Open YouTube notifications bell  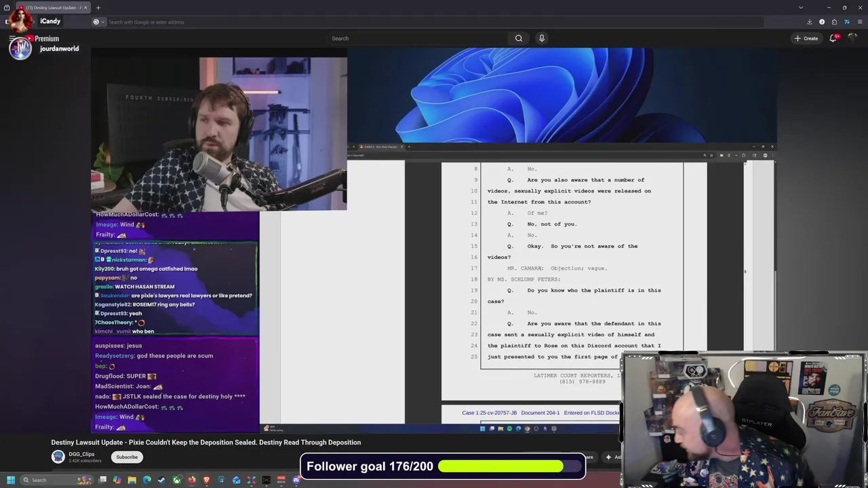(x=833, y=39)
